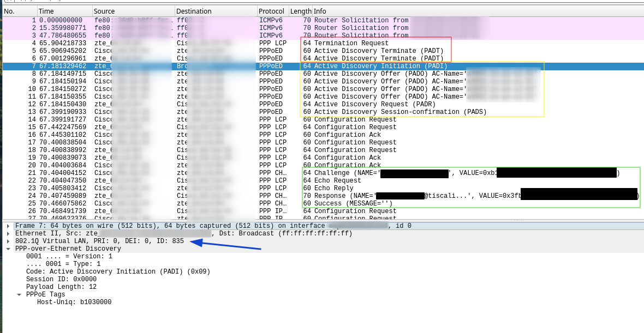Sort by the Length column header
Image resolution: width=644 pixels, height=333 pixels.
tap(301, 11)
